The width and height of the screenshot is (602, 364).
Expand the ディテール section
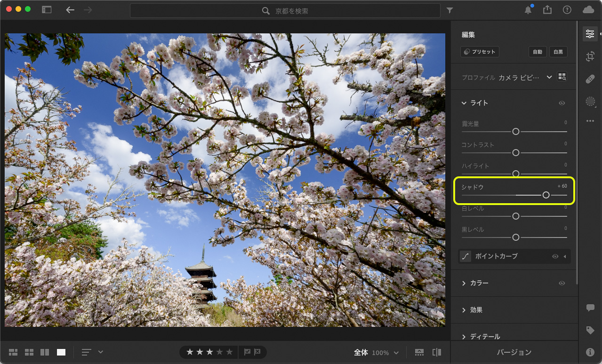click(464, 337)
